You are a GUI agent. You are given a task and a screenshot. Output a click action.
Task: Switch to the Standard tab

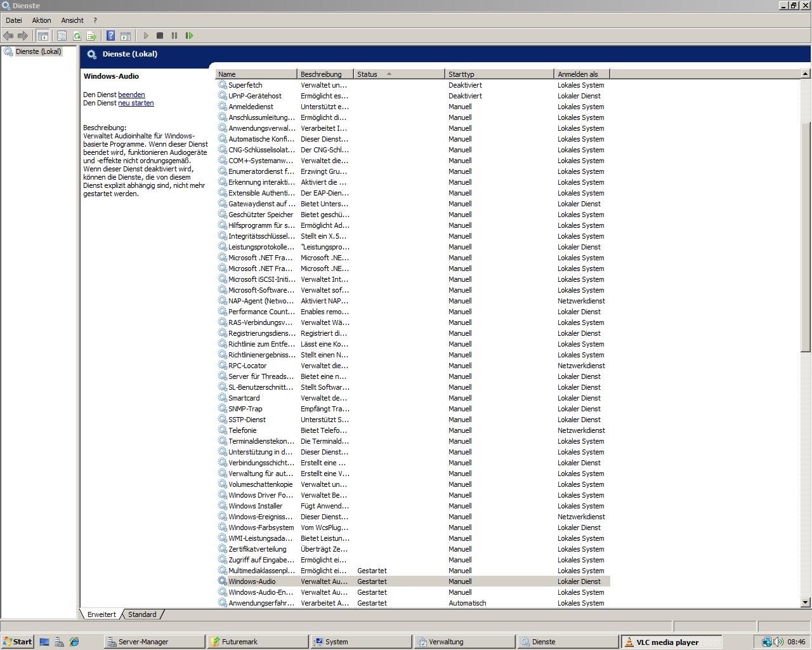click(x=142, y=614)
